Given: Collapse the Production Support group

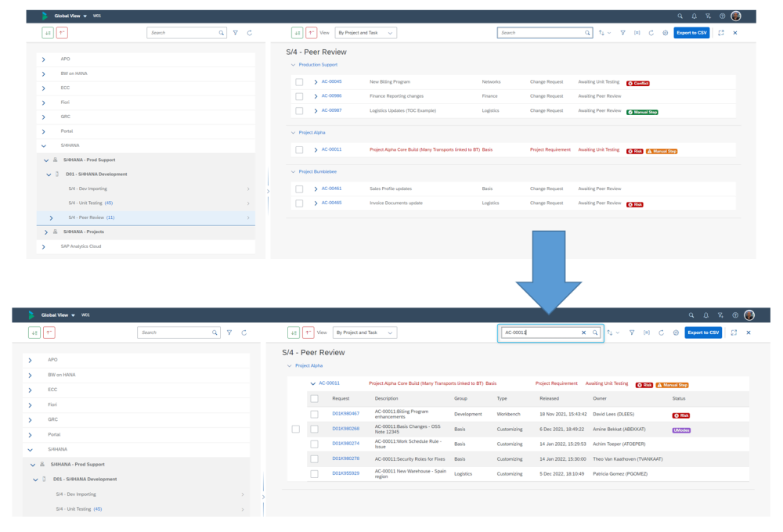Looking at the screenshot, I should point(293,65).
